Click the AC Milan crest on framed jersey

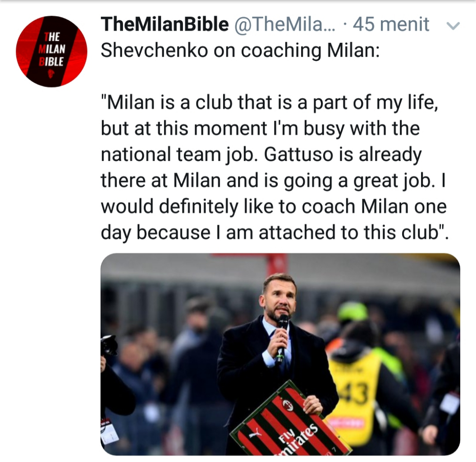(288, 405)
